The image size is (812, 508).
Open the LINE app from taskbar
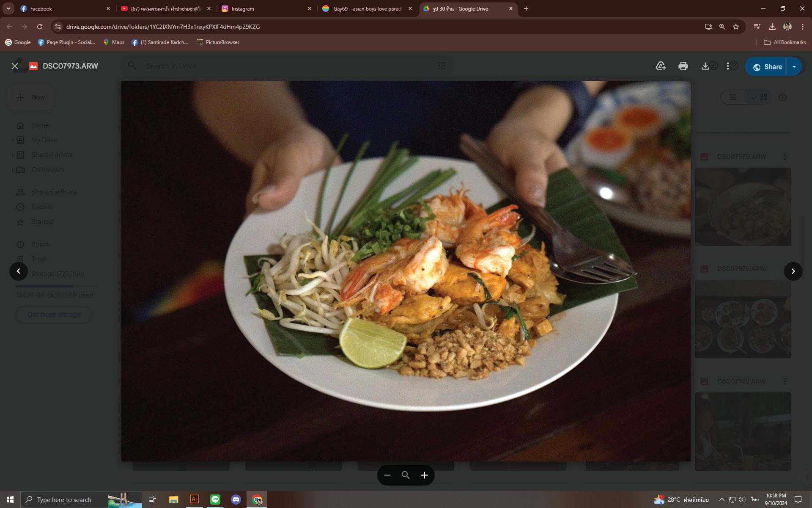coord(215,500)
